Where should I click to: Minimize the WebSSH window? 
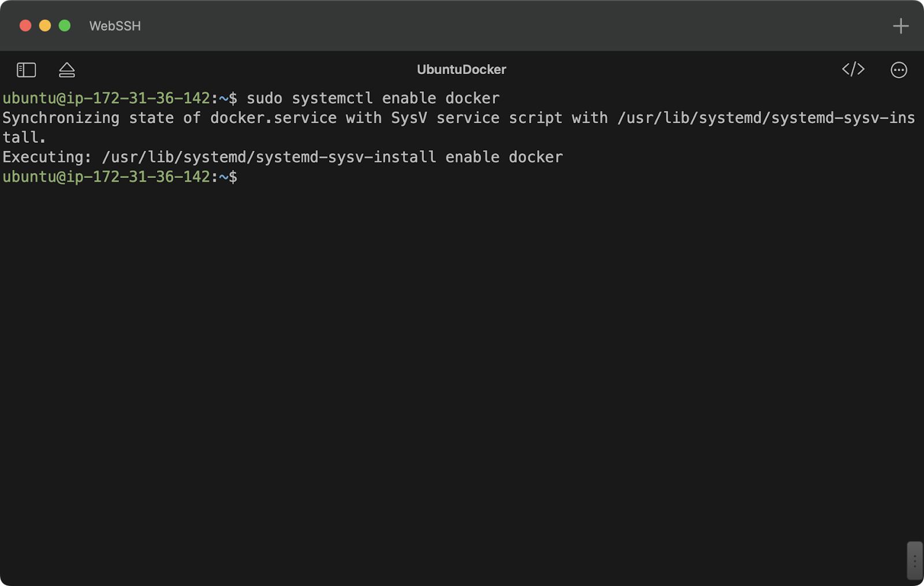click(45, 25)
